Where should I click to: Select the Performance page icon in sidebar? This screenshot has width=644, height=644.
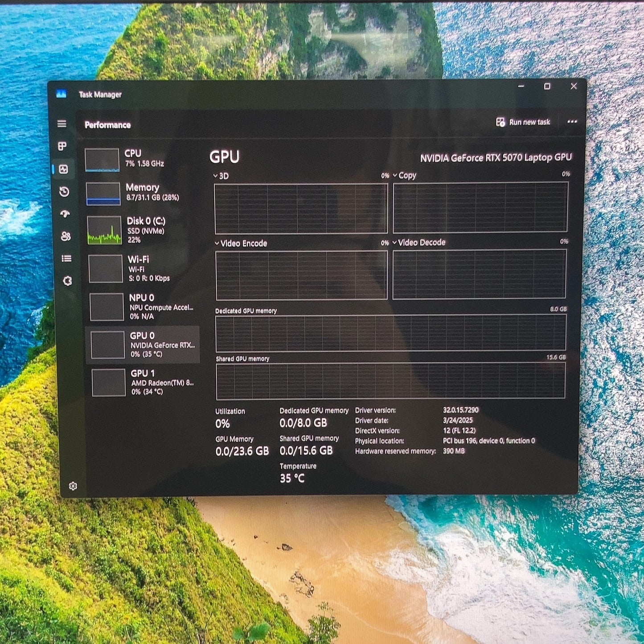pos(63,169)
